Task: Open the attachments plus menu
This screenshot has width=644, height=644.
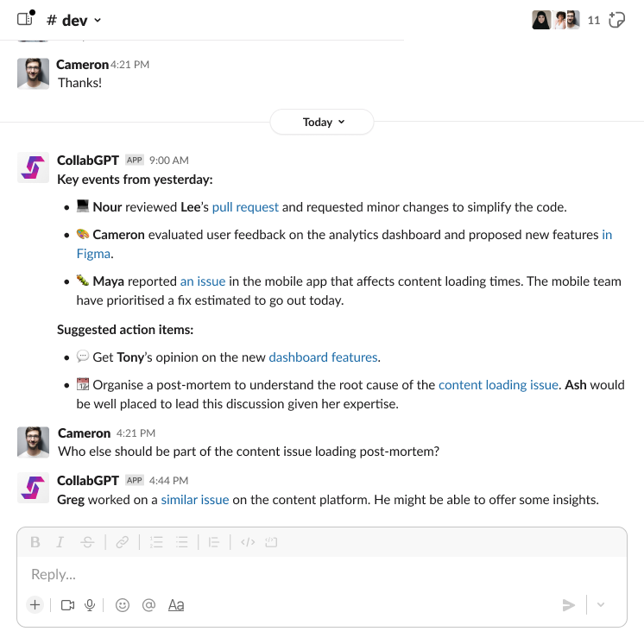Action: 35,605
